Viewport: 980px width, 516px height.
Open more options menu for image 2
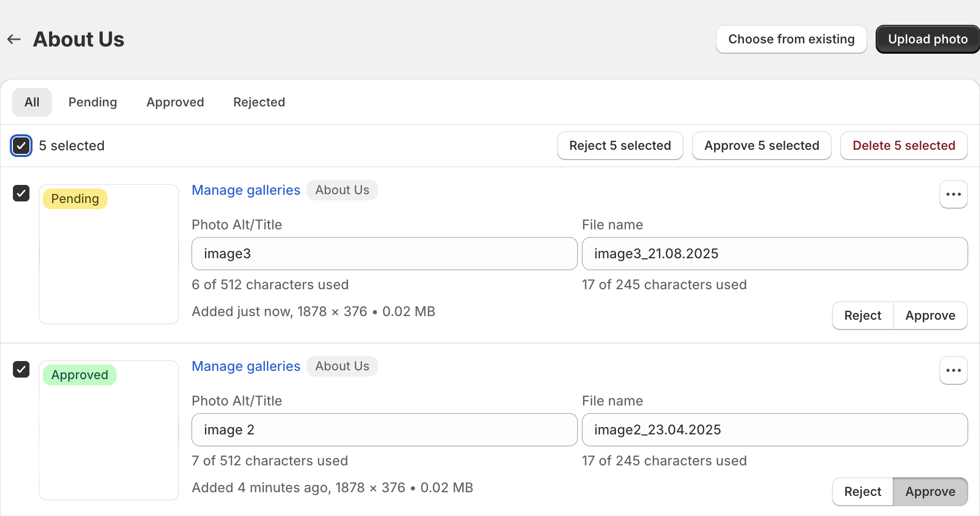[953, 370]
